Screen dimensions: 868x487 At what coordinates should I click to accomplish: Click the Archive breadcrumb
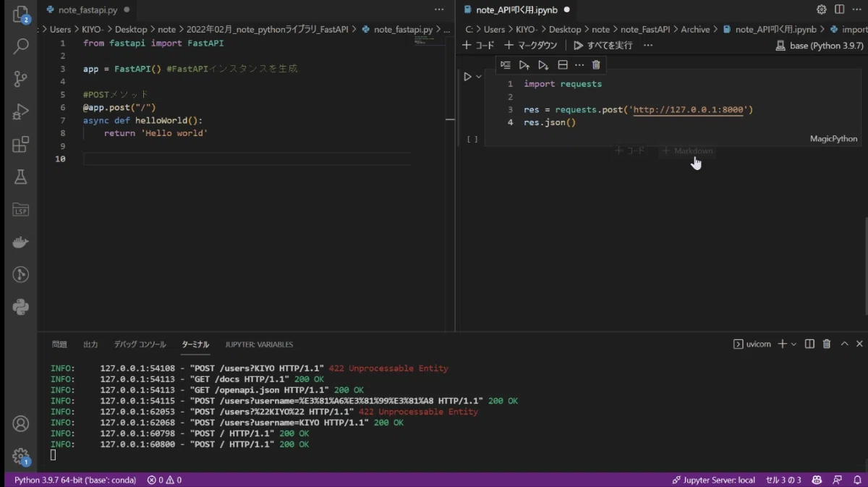click(695, 30)
